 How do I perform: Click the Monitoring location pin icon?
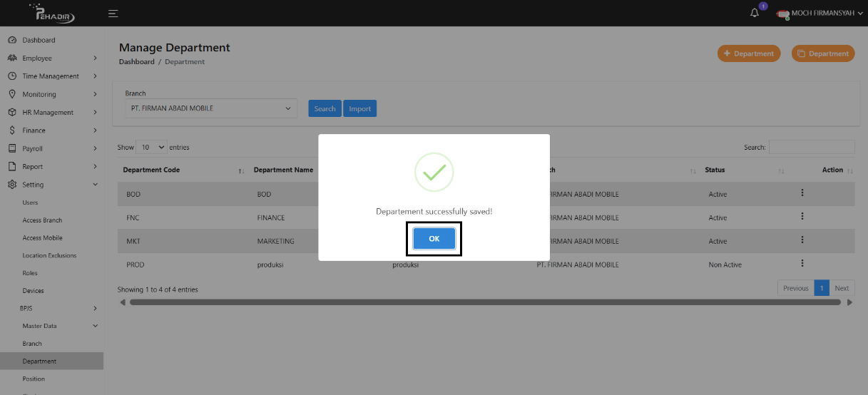point(12,94)
